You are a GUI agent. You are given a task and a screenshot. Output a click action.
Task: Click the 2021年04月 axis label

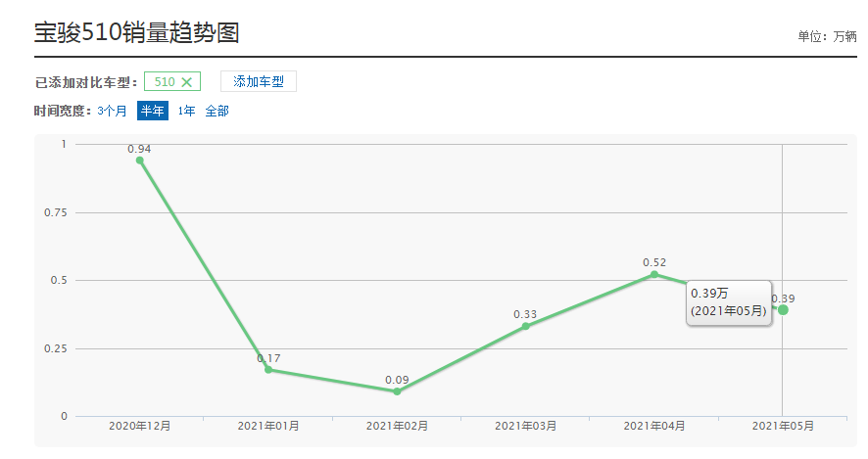tap(654, 426)
